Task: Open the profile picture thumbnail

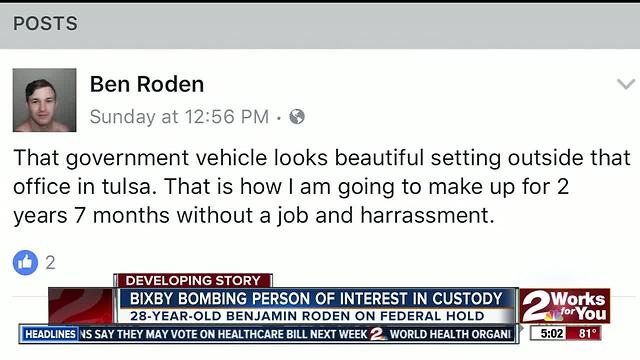Action: (44, 100)
